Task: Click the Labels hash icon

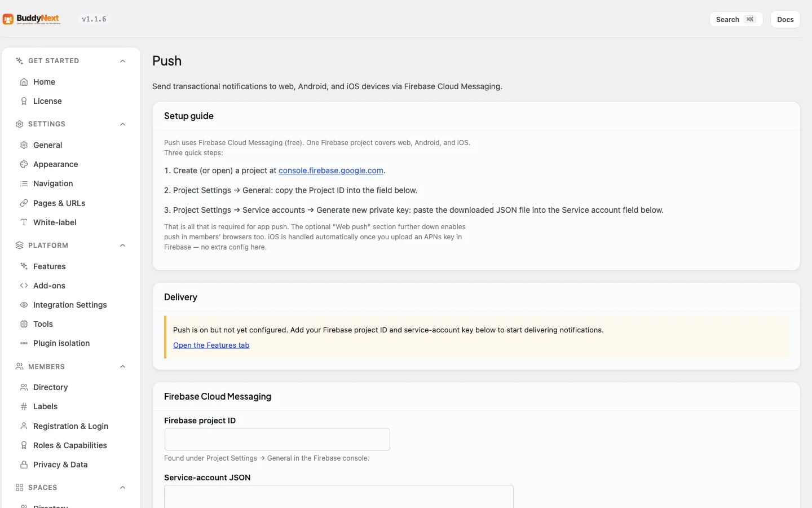Action: pyautogui.click(x=24, y=406)
